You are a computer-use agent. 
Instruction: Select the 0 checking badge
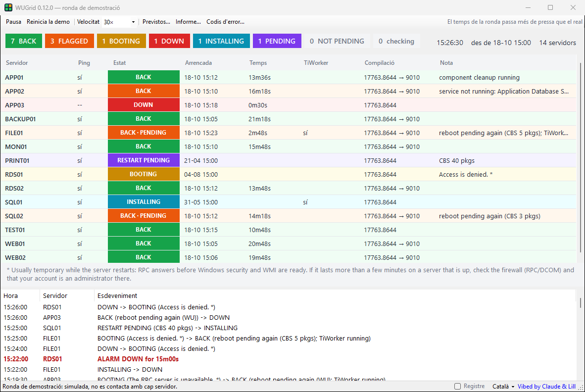pos(396,41)
